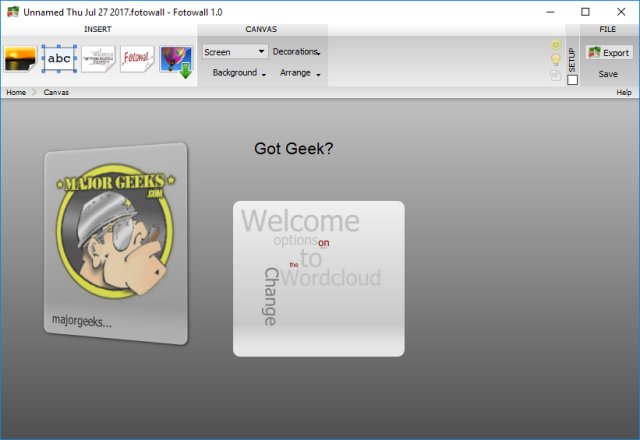Select the CANVAS section header
This screenshot has height=440, width=640.
click(261, 29)
